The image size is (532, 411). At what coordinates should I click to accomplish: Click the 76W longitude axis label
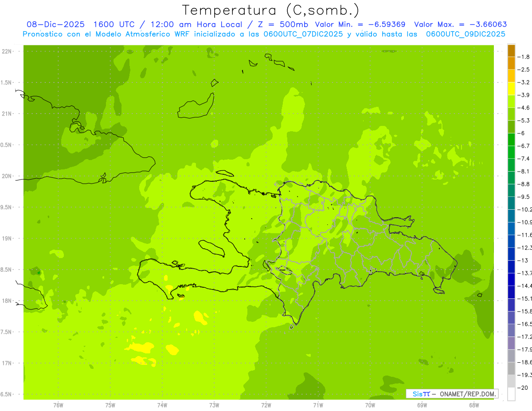(58, 405)
